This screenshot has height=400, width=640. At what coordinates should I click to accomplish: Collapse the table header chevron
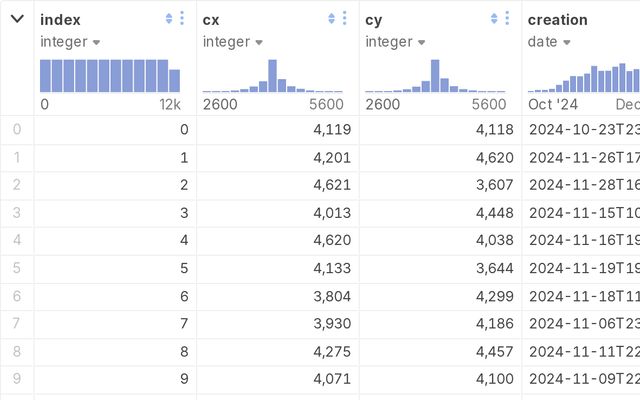coord(17,19)
